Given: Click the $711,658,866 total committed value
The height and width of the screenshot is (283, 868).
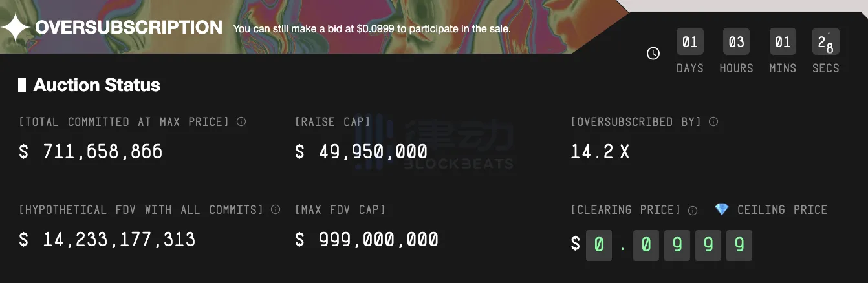Looking at the screenshot, I should point(91,152).
